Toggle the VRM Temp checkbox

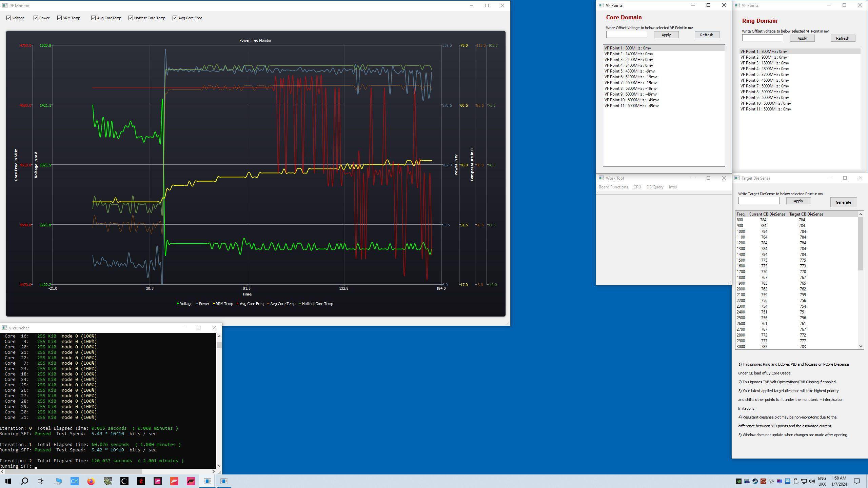[x=60, y=18]
